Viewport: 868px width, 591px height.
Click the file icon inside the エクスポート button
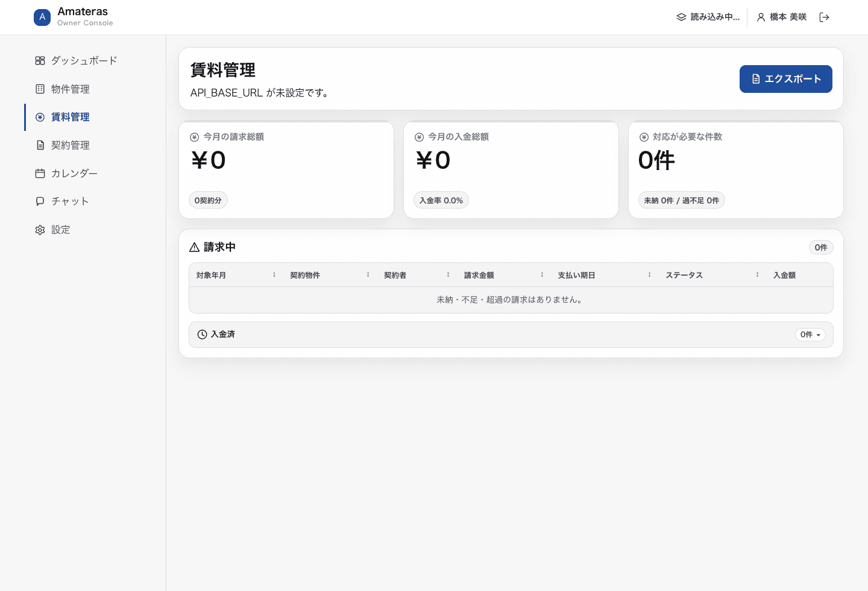point(756,79)
